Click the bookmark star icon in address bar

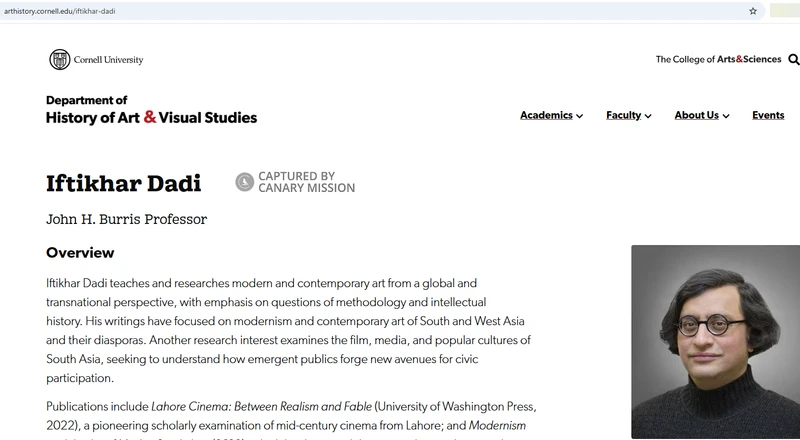(x=753, y=11)
